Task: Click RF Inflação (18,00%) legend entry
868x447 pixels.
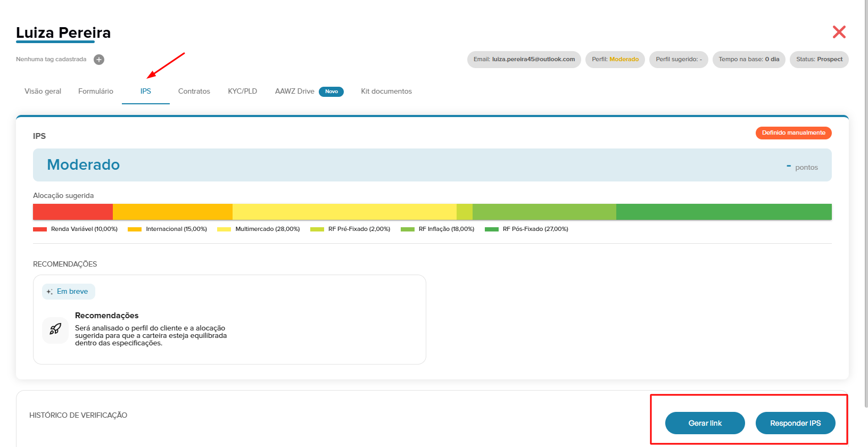Action: pyautogui.click(x=437, y=229)
